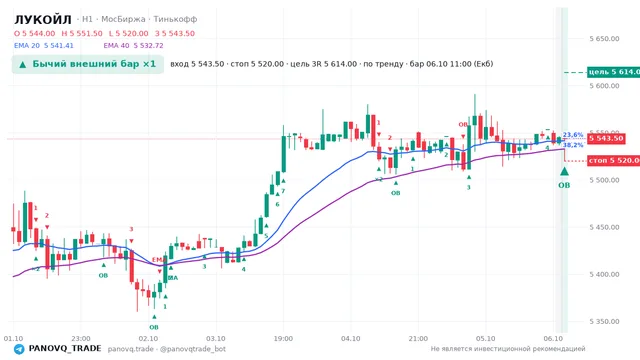Click the 05.10 date axis label
640x360 pixels.
tap(485, 338)
